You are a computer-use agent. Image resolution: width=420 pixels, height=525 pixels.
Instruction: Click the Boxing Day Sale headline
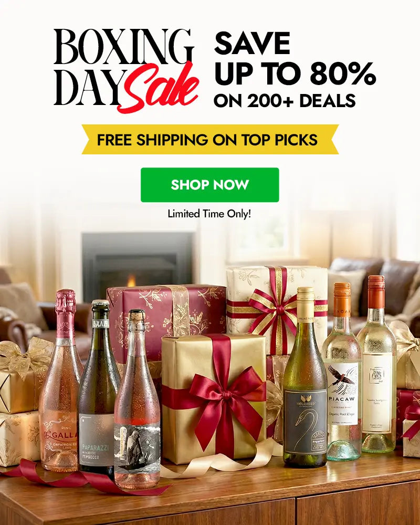(127, 70)
